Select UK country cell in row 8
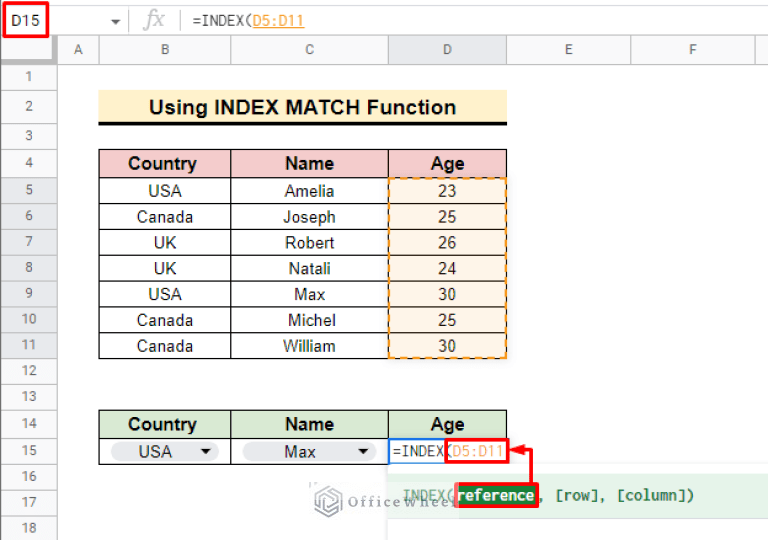Viewport: 768px width, 540px height. point(165,269)
